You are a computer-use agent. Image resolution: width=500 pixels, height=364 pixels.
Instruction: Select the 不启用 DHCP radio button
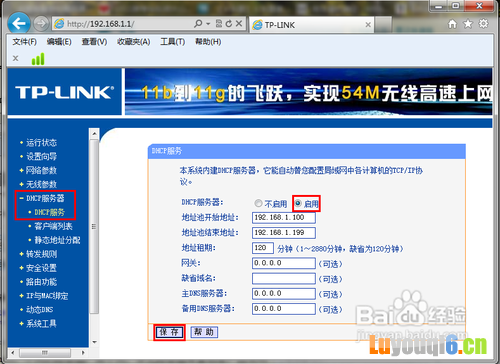[x=258, y=203]
